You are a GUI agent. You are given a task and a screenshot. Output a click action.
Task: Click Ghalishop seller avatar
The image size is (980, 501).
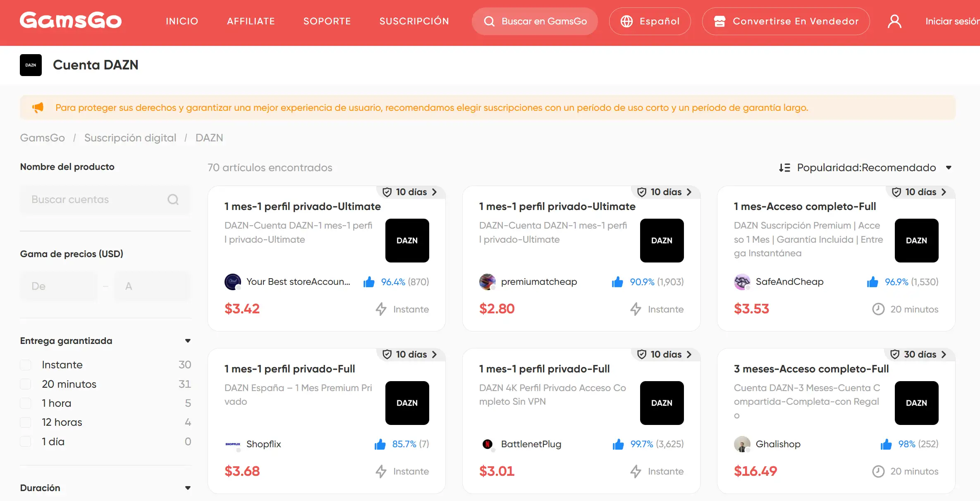[742, 444]
